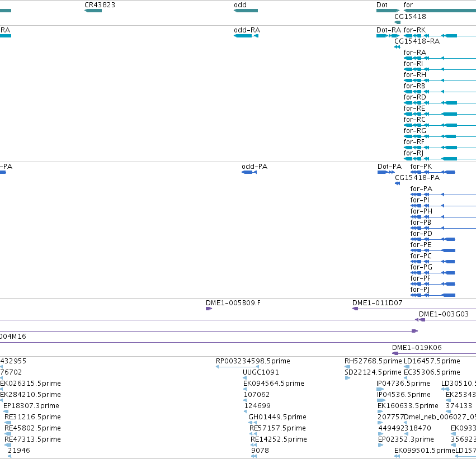Select the EK094564.5prime EST label

point(274,384)
